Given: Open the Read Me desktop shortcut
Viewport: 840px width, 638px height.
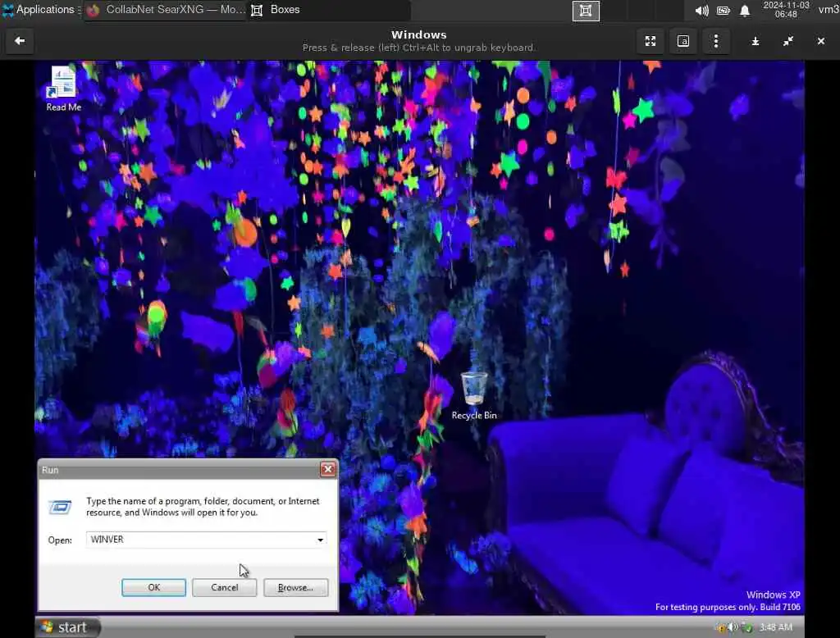Looking at the screenshot, I should click(x=63, y=89).
